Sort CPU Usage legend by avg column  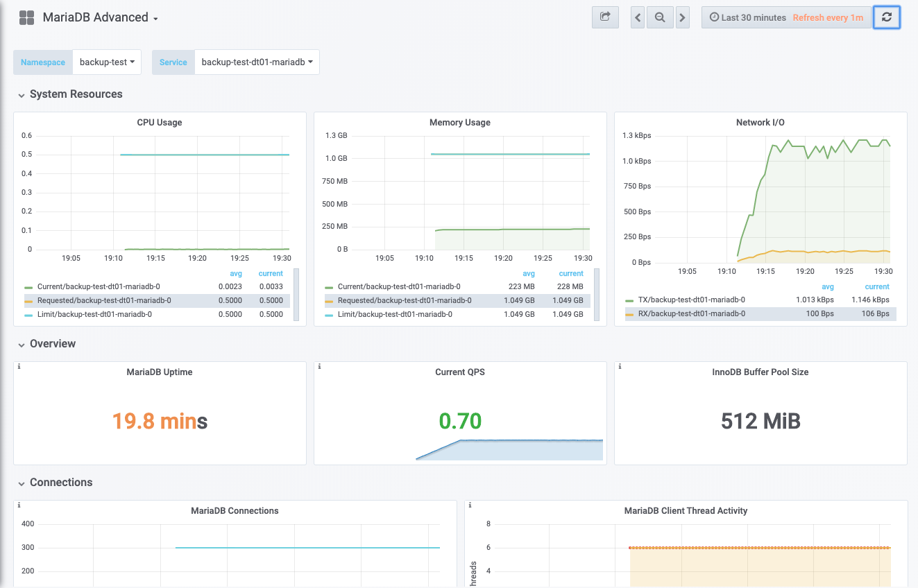pyautogui.click(x=236, y=273)
